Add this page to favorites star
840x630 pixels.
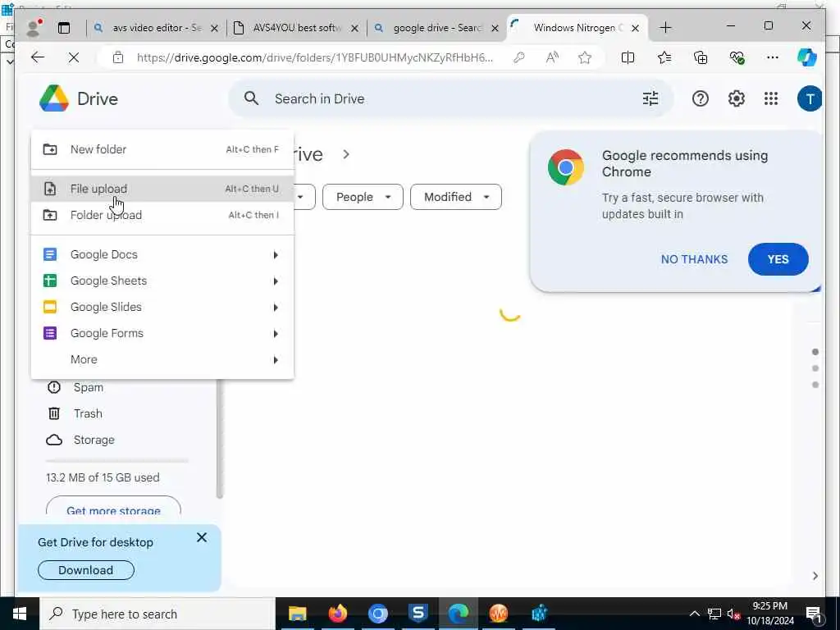click(585, 57)
